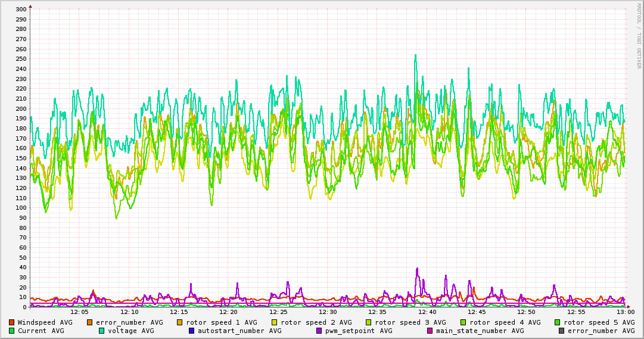Select 'error_number AVG' text beside orange swatch
The image size is (644, 339).
[x=129, y=322]
